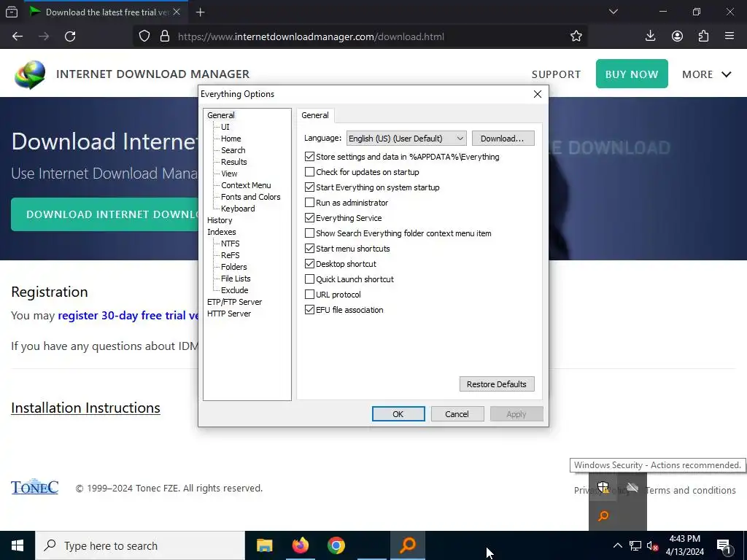Image resolution: width=747 pixels, height=560 pixels.
Task: Select Indexes in options tree
Action: tap(222, 232)
